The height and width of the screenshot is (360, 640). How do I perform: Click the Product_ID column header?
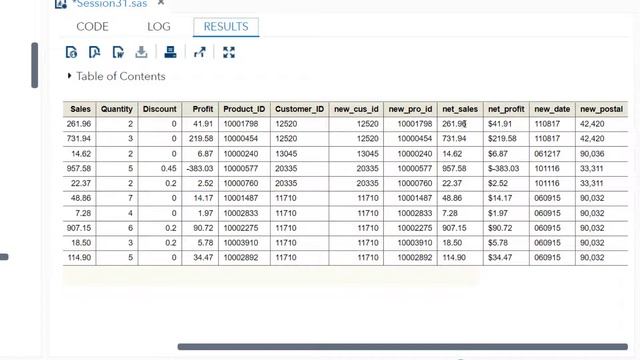[x=244, y=109]
